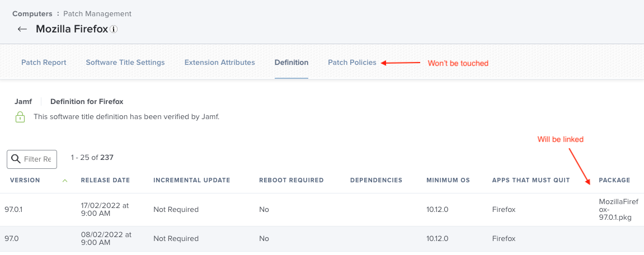
Task: Click Firefox app in 97.0.1 row
Action: pos(504,209)
